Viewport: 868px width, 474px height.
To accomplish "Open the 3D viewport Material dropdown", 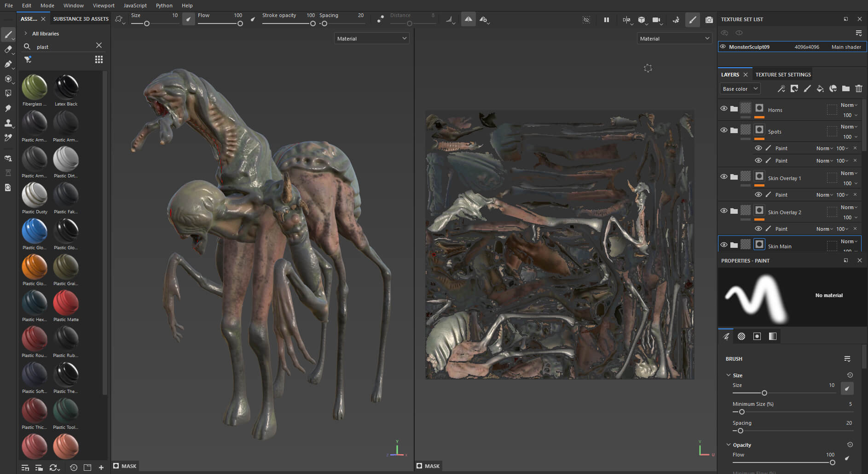I will (371, 39).
